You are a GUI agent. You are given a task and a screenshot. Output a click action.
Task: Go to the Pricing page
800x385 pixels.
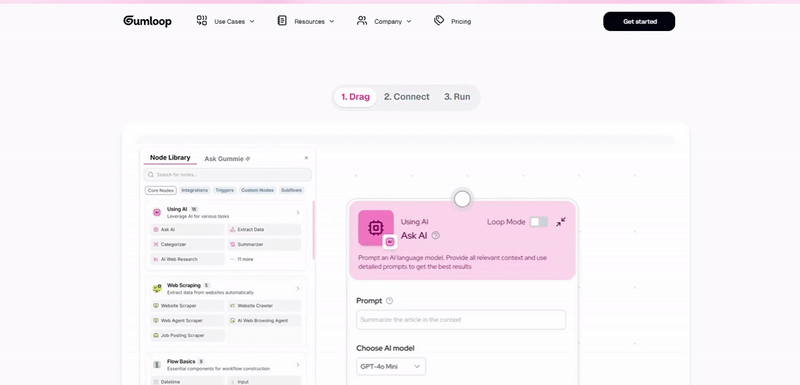453,21
